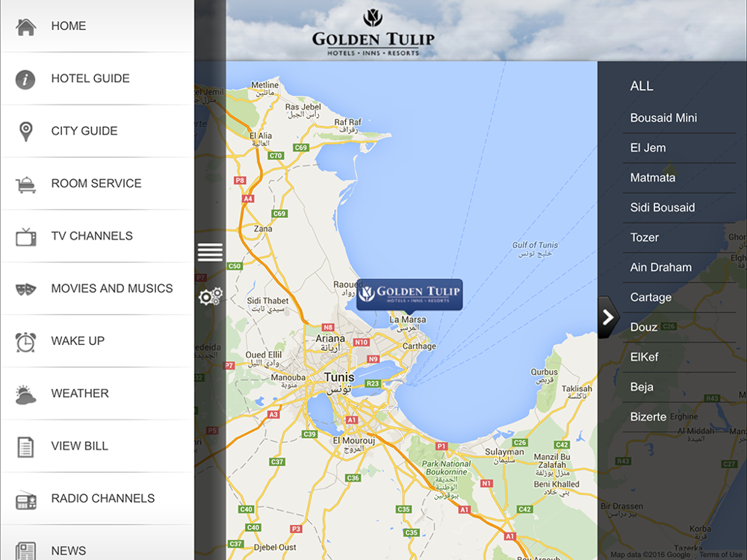This screenshot has height=560, width=747.
Task: Select the NEWS menu entry
Action: (97, 543)
